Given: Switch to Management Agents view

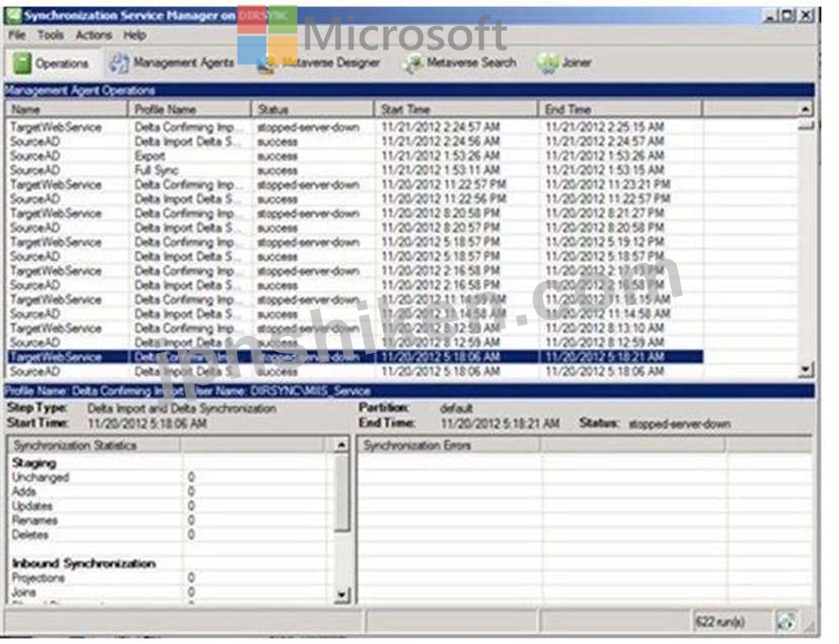Looking at the screenshot, I should (184, 63).
